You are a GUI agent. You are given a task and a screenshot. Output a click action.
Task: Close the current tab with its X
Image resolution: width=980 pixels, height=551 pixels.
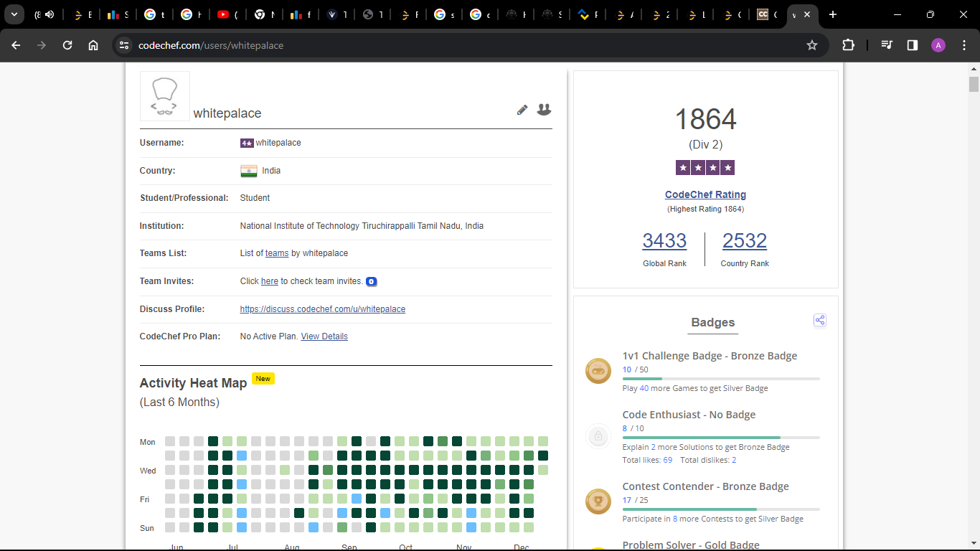coord(808,14)
